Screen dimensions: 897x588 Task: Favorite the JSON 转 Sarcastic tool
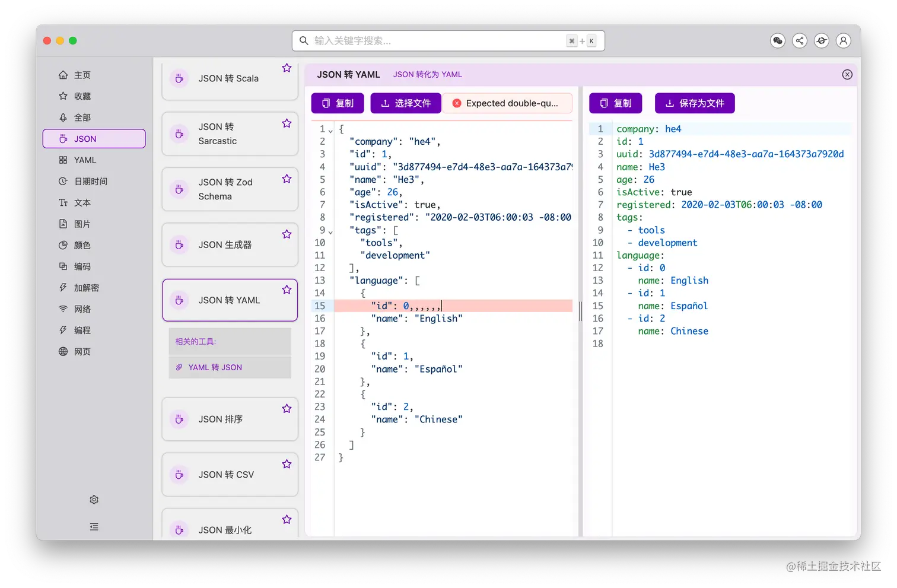(287, 123)
